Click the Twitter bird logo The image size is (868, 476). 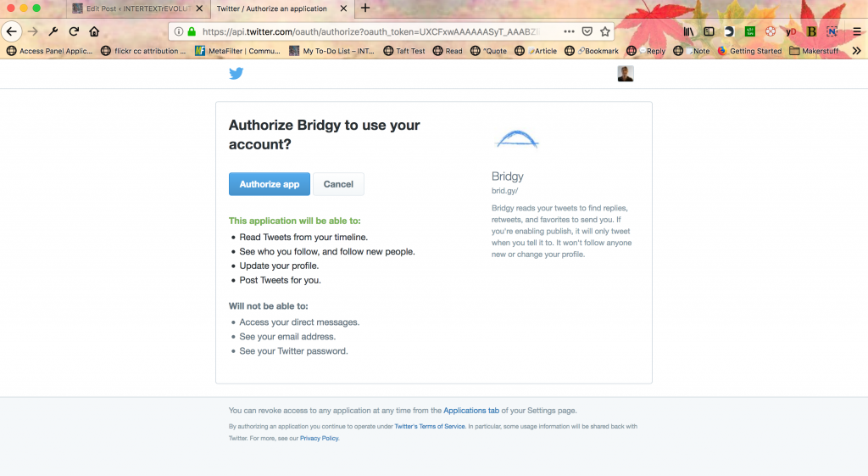coord(236,73)
